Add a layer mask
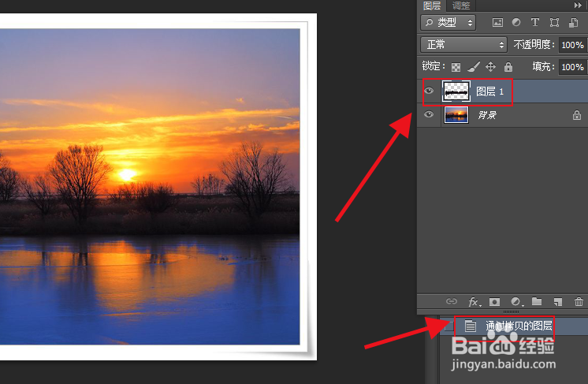Screen dimensions: 588x384 tap(495, 301)
